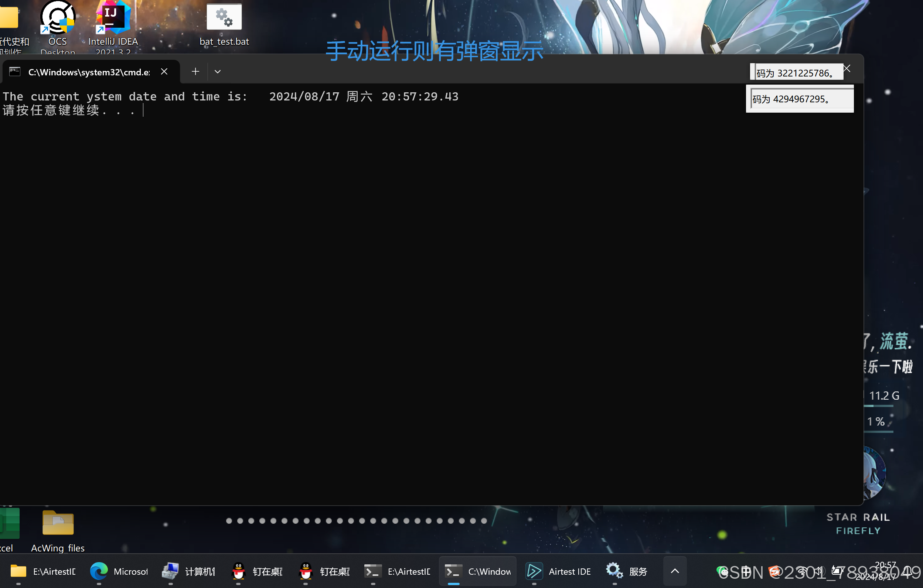
Task: Select the OCS Desktop shortcut icon
Action: click(x=58, y=27)
